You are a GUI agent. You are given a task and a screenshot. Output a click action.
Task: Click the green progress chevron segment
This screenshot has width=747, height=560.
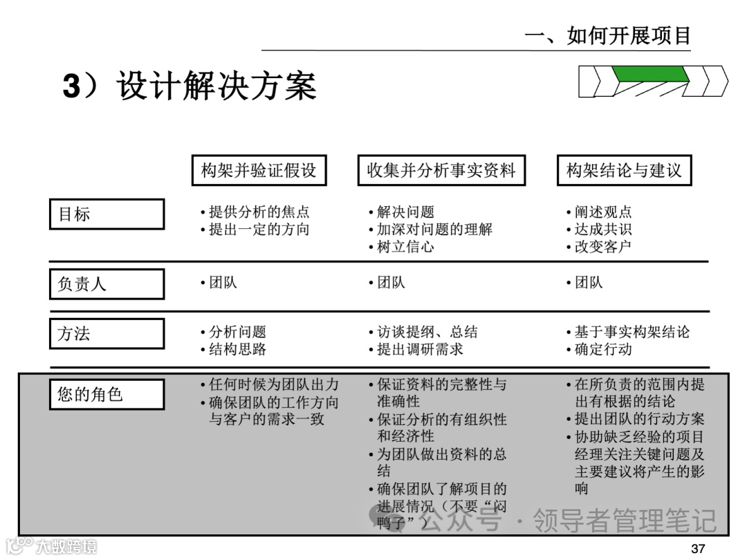[x=651, y=74]
